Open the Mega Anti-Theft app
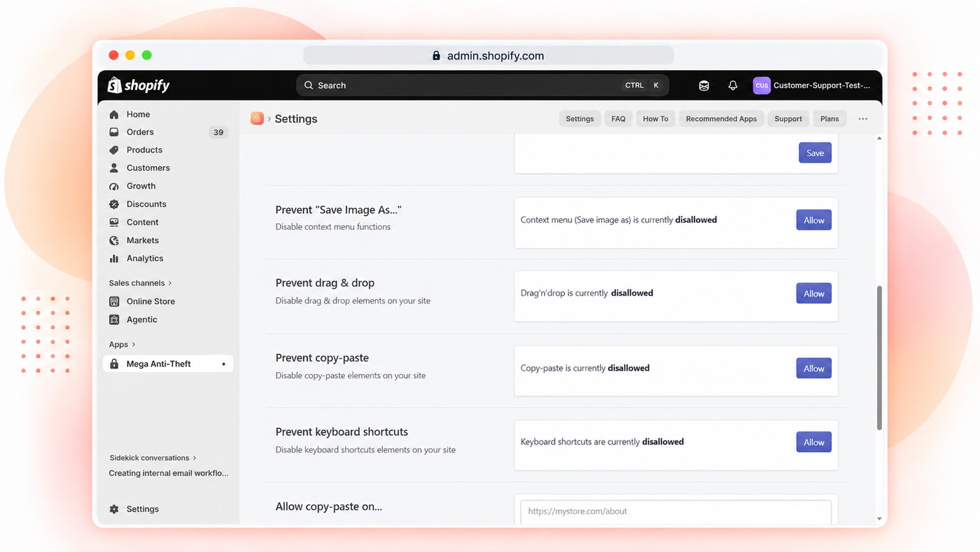 pyautogui.click(x=168, y=364)
